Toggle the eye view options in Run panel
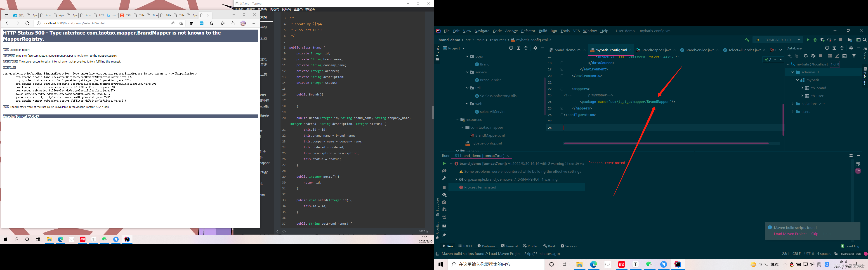The height and width of the screenshot is (270, 868). pos(444,195)
